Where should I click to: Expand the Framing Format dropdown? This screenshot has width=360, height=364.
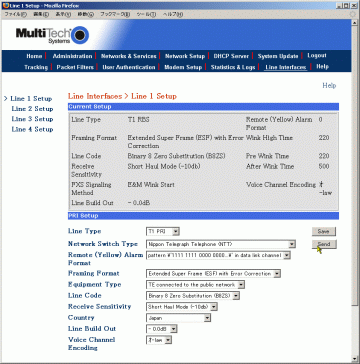pyautogui.click(x=213, y=274)
